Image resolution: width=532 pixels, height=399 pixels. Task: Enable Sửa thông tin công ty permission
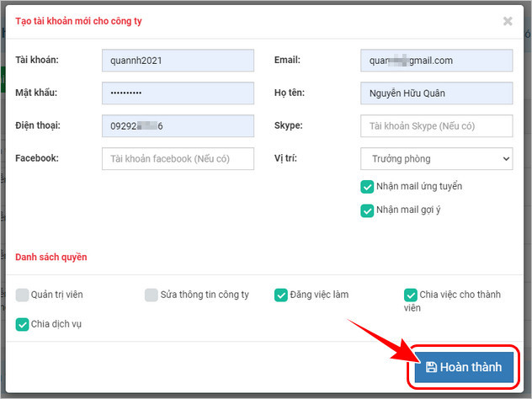coord(152,295)
